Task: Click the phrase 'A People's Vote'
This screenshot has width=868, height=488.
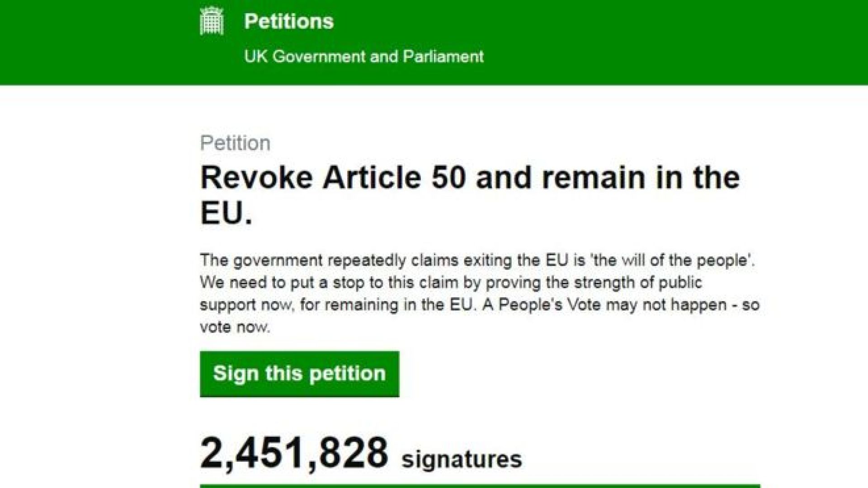Action: (x=542, y=305)
